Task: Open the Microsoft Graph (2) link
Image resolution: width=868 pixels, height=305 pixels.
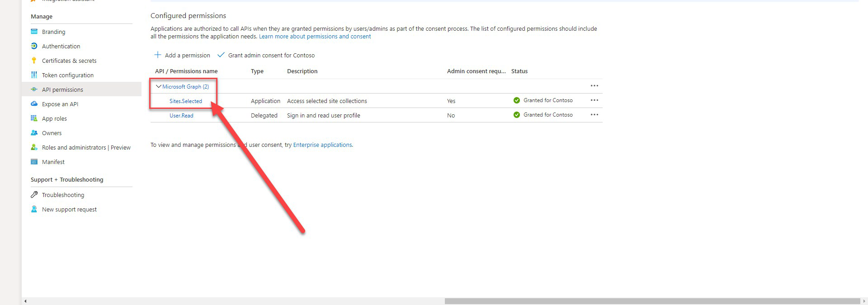Action: point(185,86)
